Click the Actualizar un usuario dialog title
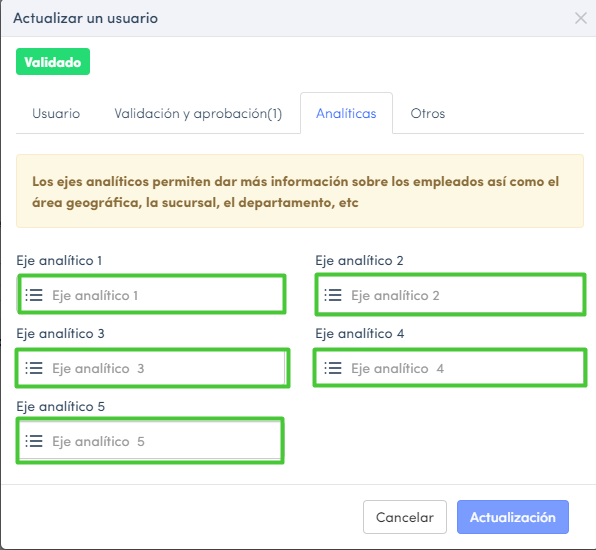 pos(86,18)
